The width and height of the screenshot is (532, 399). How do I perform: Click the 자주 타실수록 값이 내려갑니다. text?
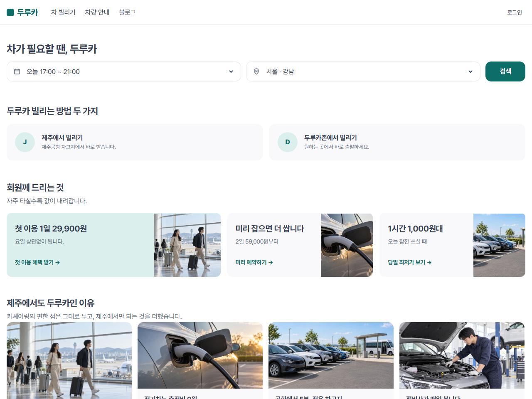pos(47,201)
